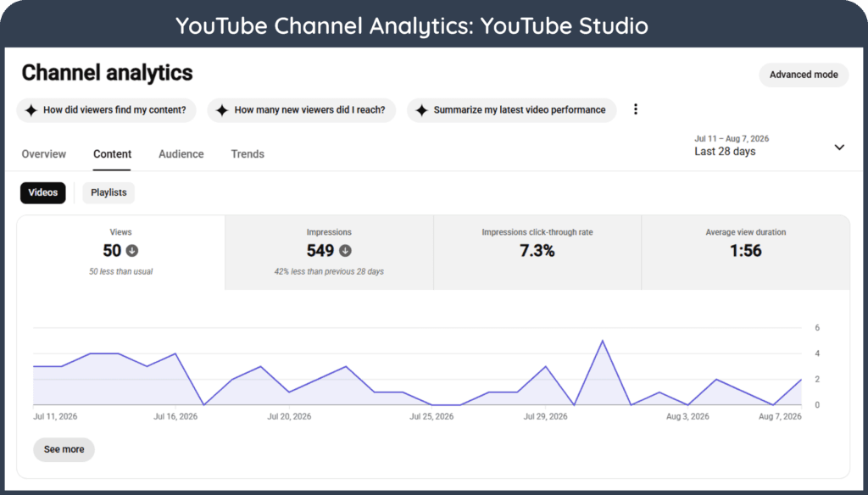868x495 pixels.
Task: Click the tallest chart peak reaching 5
Action: [603, 341]
